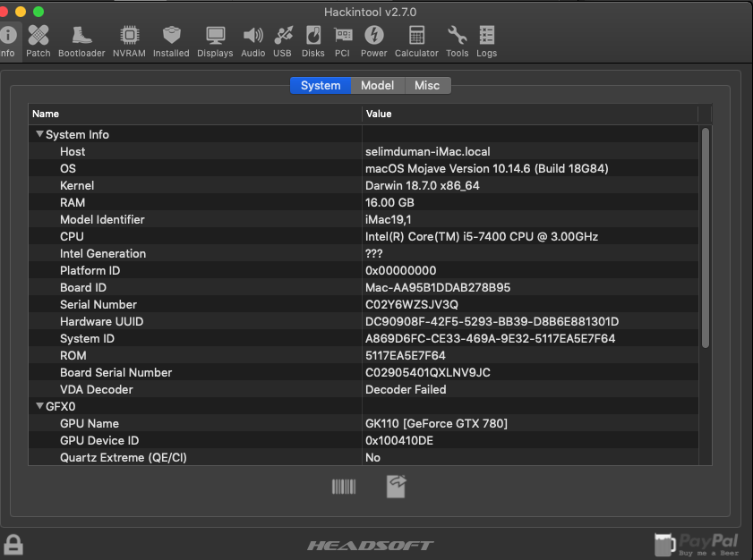Select the Platform ID 0x00000000 value
753x560 pixels.
tap(401, 271)
